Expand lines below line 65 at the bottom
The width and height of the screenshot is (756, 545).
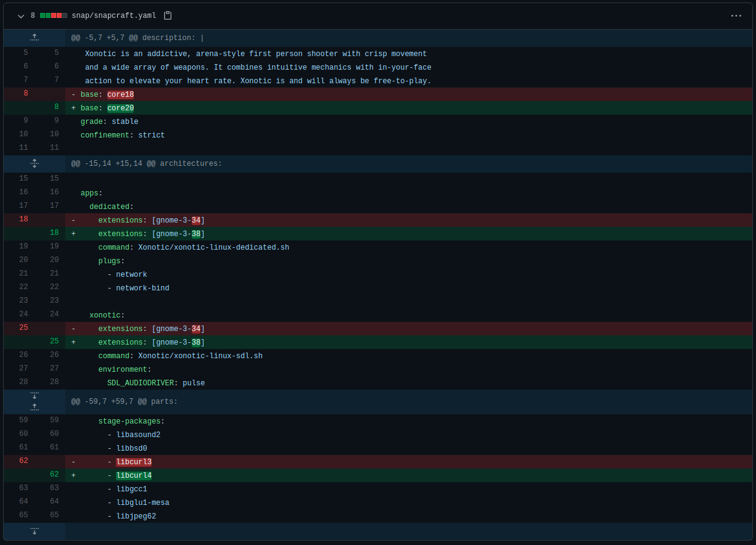pos(35,531)
